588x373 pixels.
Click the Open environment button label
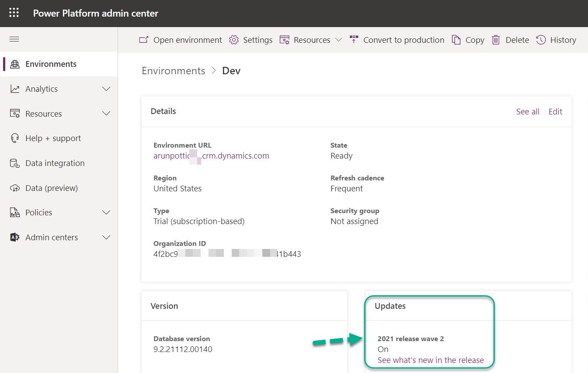[188, 40]
